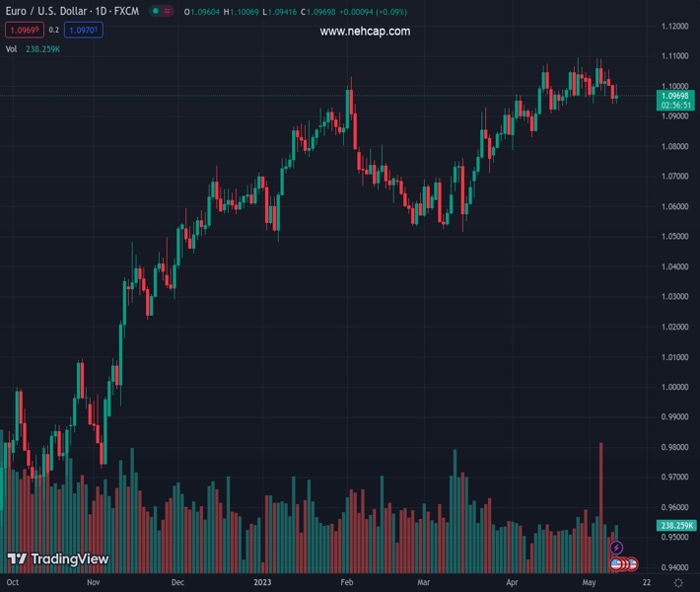This screenshot has height=592, width=700.
Task: Click the spread value 0.2
Action: click(53, 31)
